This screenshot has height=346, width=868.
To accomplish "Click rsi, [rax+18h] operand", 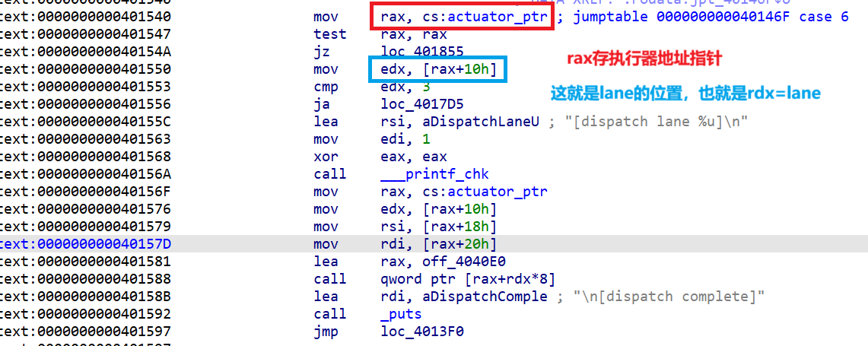I will [x=438, y=227].
